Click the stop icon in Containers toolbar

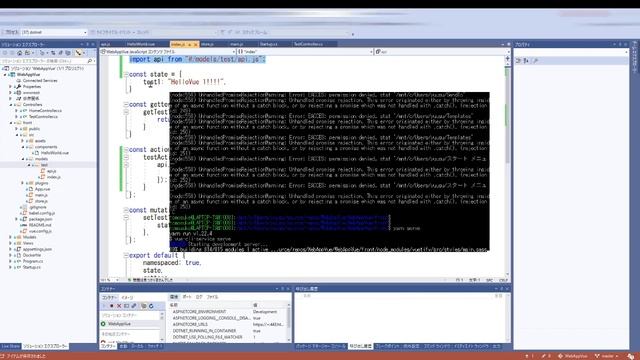pyautogui.click(x=111, y=306)
